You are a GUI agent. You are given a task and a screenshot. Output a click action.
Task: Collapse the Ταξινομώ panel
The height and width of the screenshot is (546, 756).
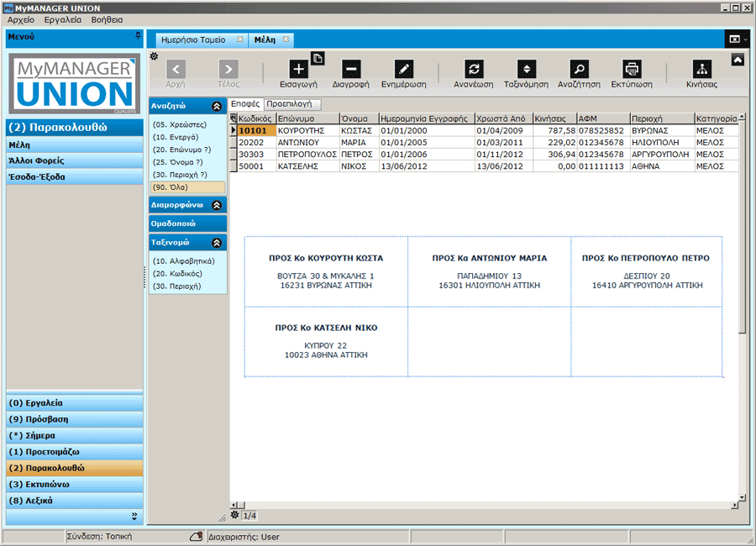coord(217,243)
